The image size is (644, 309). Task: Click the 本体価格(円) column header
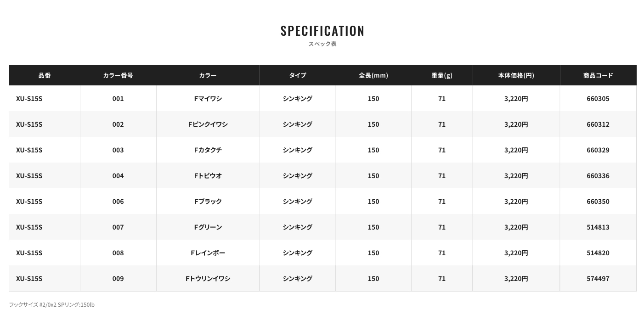516,75
